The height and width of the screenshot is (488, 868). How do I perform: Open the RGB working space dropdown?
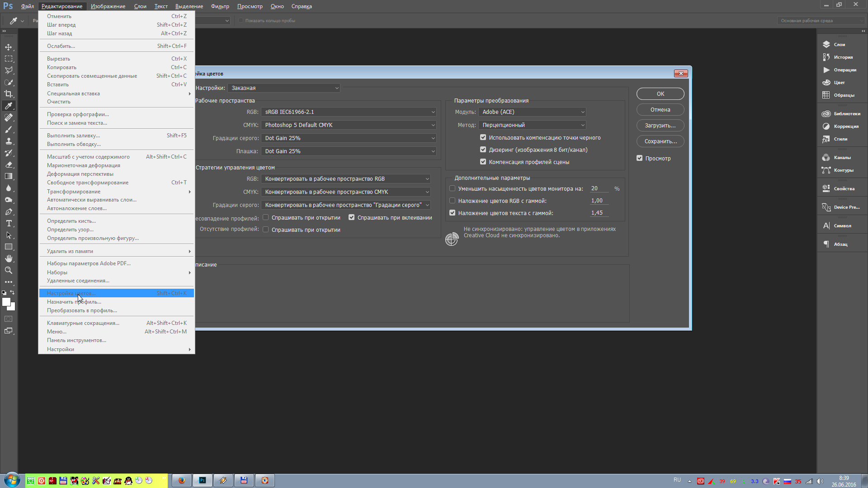pyautogui.click(x=349, y=112)
